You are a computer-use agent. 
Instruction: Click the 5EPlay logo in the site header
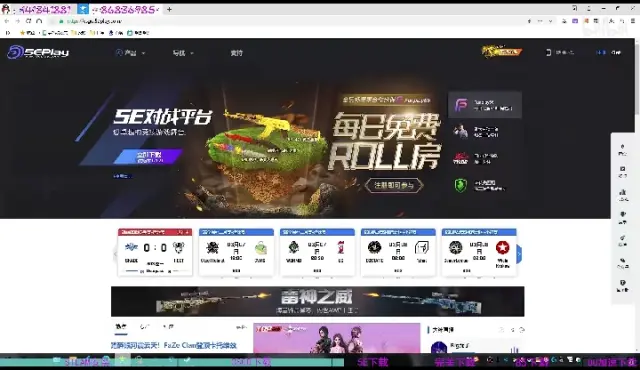point(38,53)
